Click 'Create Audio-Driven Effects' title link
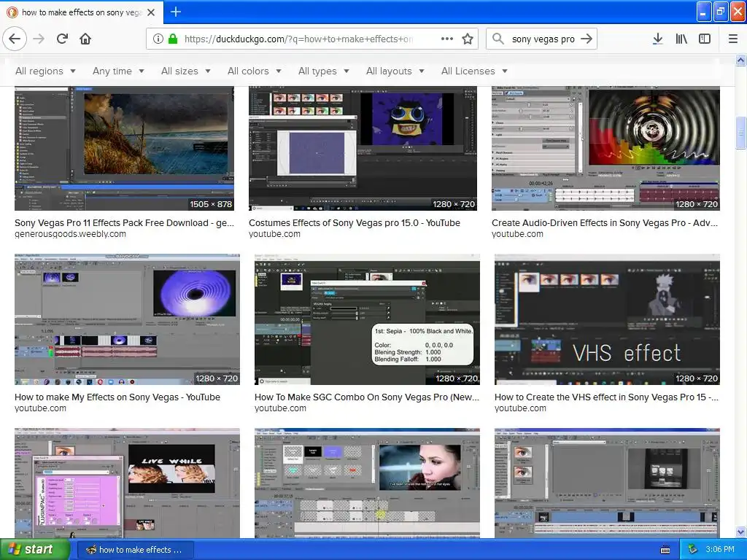The image size is (747, 560). (x=605, y=223)
